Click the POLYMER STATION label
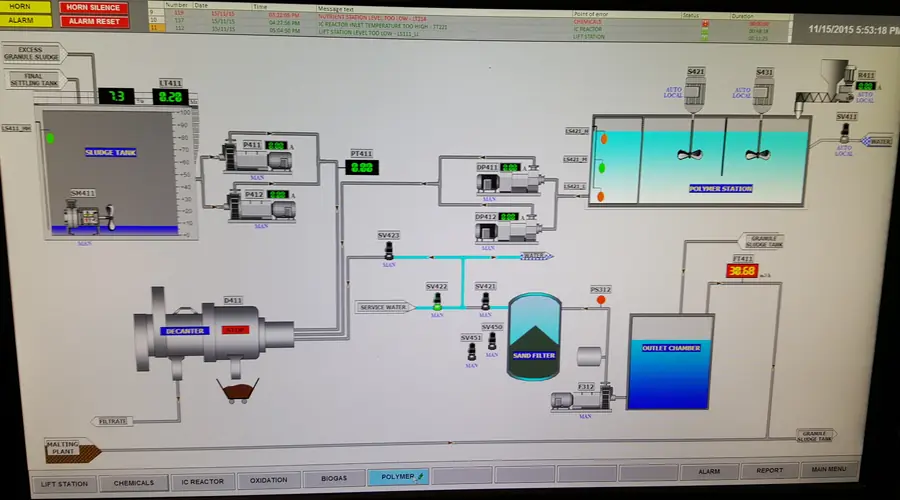900x500 pixels. (x=720, y=188)
